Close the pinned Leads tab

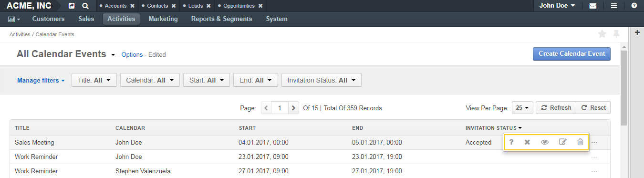[x=208, y=6]
